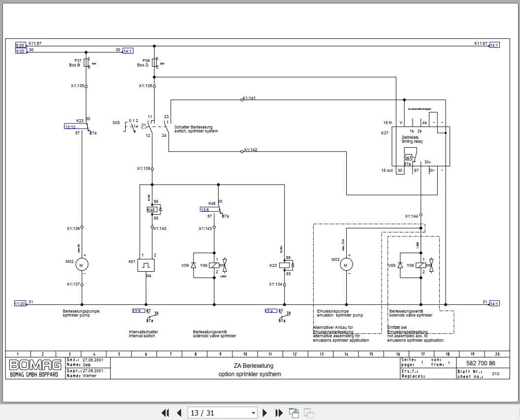Follow the 9:20 cross-reference at top left
520x420 pixels.
coord(20,44)
